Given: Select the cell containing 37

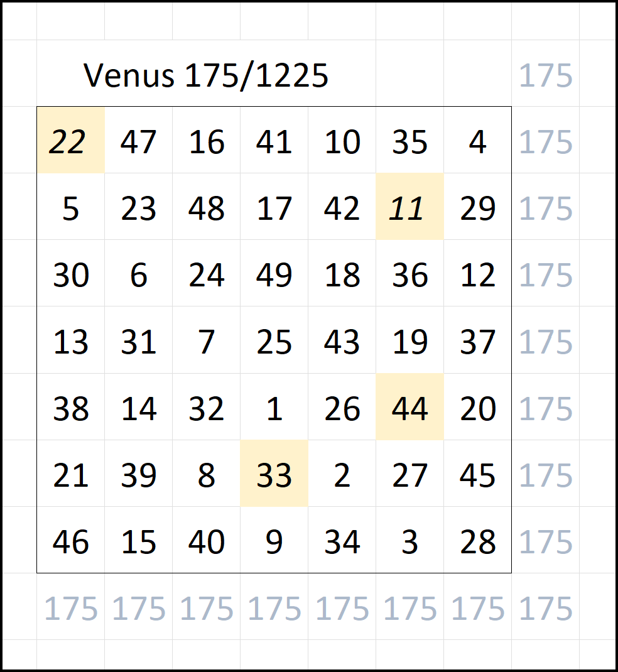Looking at the screenshot, I should pyautogui.click(x=477, y=341).
